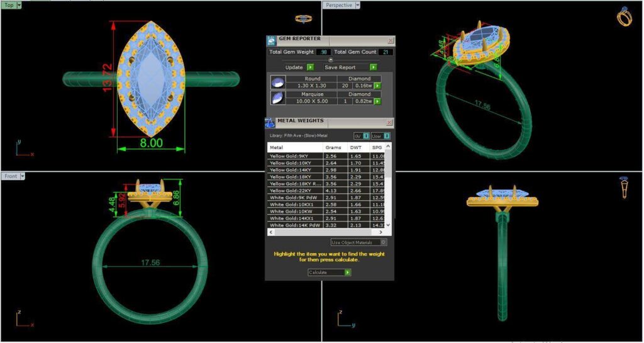The width and height of the screenshot is (644, 343).
Task: Select White Gold:14KX1 row
Action: tap(326, 218)
